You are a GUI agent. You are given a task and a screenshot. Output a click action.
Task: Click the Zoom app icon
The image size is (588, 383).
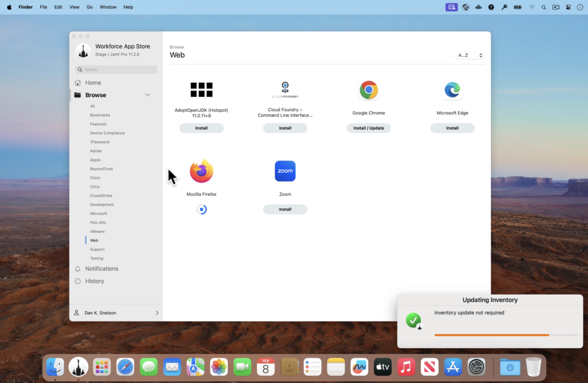285,171
